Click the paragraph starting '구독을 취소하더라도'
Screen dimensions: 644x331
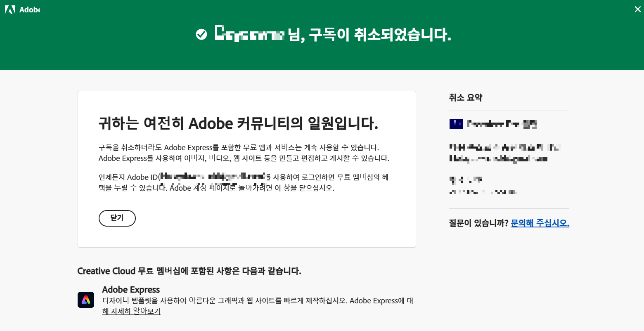point(244,153)
